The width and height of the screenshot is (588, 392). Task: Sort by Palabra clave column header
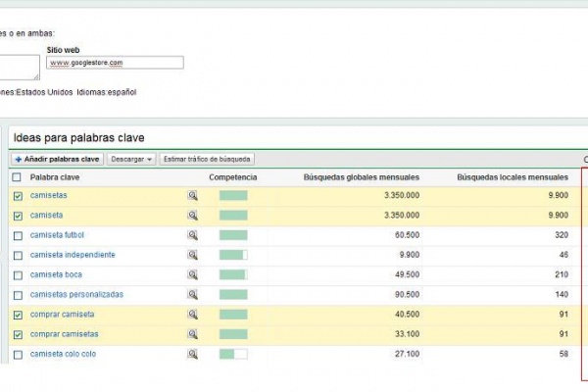click(x=55, y=177)
